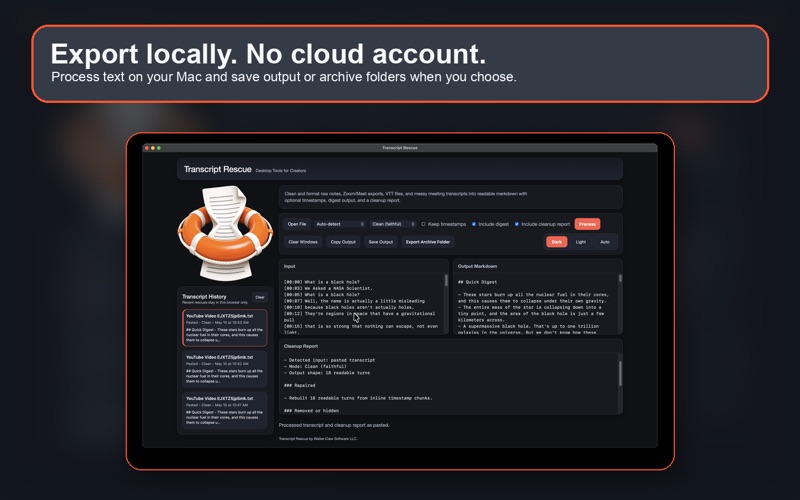Click the Output Markdown pane scrollbar
The height and width of the screenshot is (500, 800).
(620, 279)
